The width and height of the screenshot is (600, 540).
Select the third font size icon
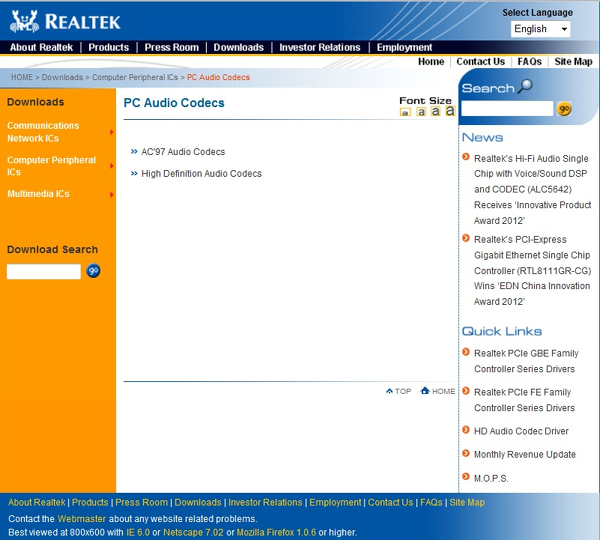[x=435, y=111]
